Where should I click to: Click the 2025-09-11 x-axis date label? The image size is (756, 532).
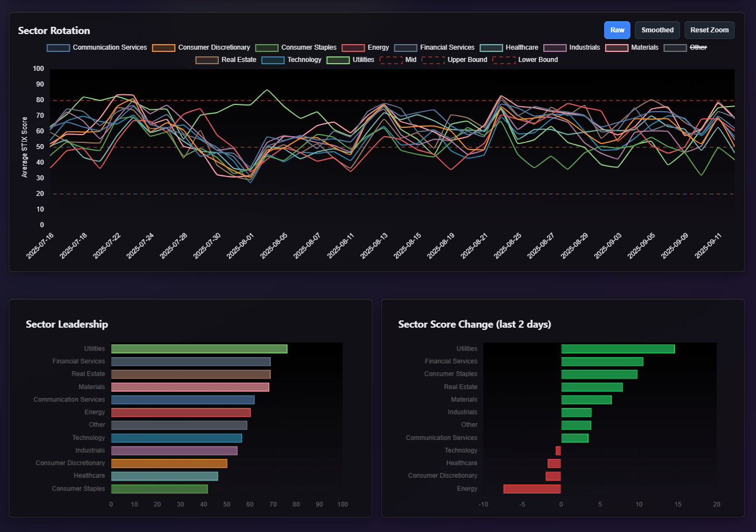pos(709,246)
